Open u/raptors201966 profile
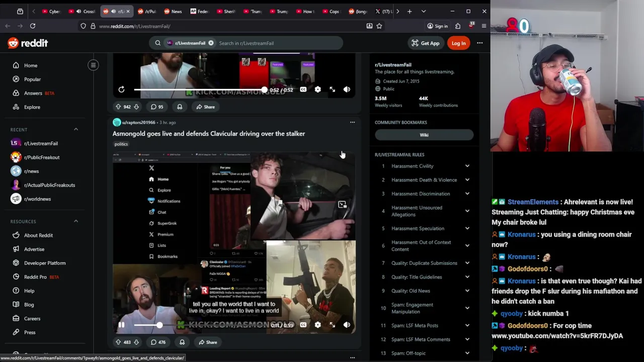This screenshot has width=644, height=362. click(139, 123)
